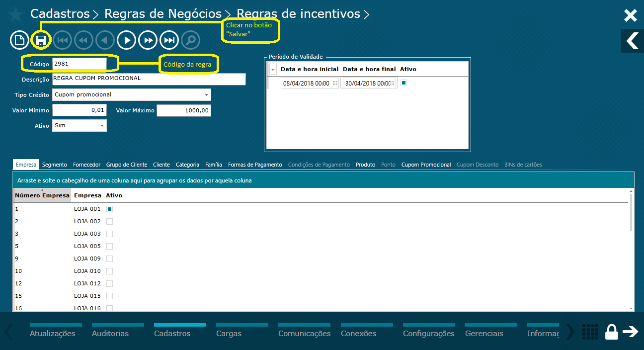Toggle the Ativo checkbox for LOJA 001
Image resolution: width=644 pixels, height=350 pixels.
coord(109,209)
